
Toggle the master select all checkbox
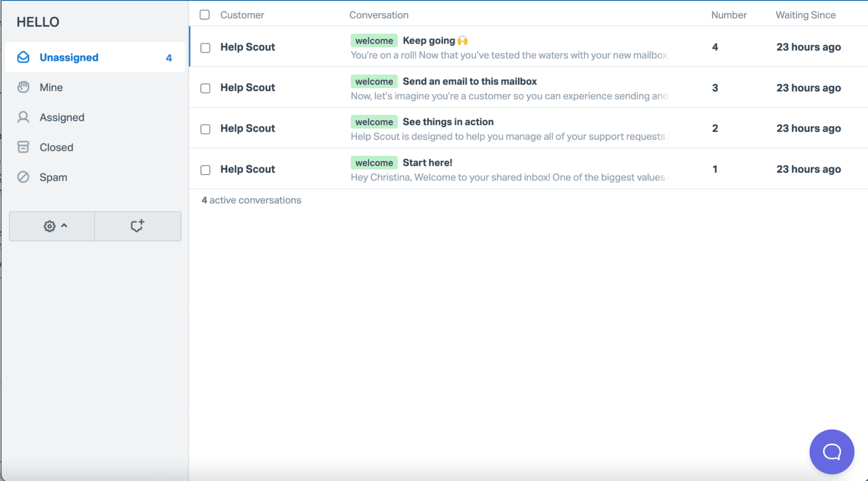coord(205,15)
